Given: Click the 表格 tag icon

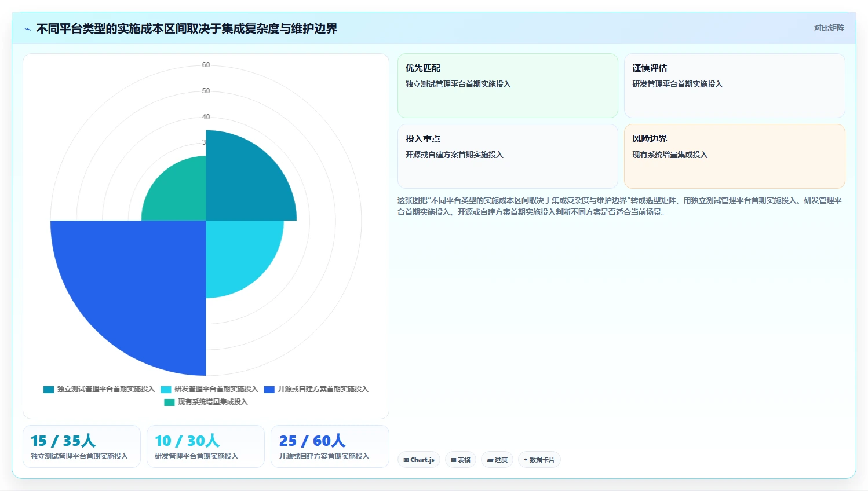Looking at the screenshot, I should (454, 460).
